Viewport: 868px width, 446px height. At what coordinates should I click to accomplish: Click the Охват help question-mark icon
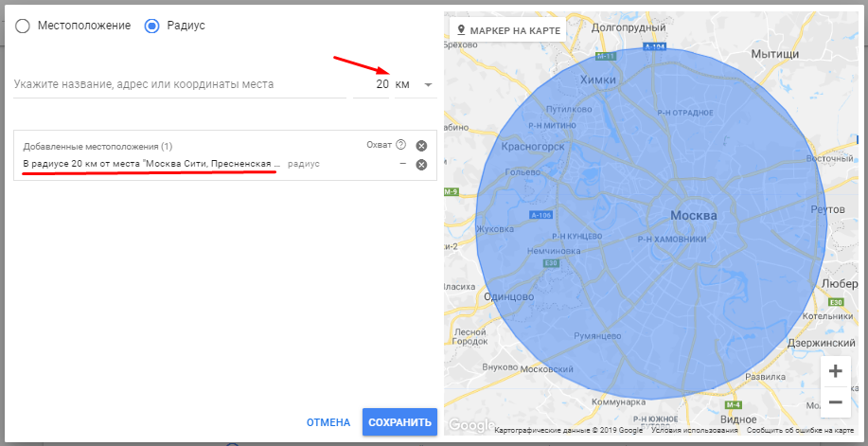[400, 145]
